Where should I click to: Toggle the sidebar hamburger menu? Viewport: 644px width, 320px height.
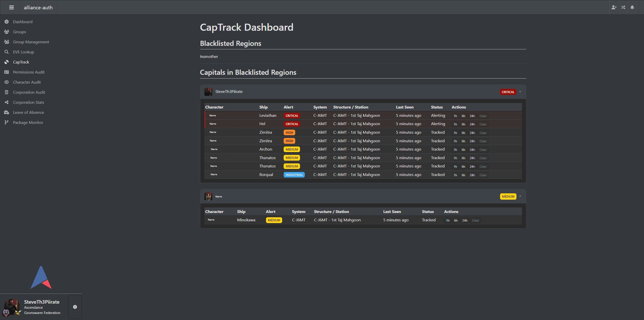11,7
